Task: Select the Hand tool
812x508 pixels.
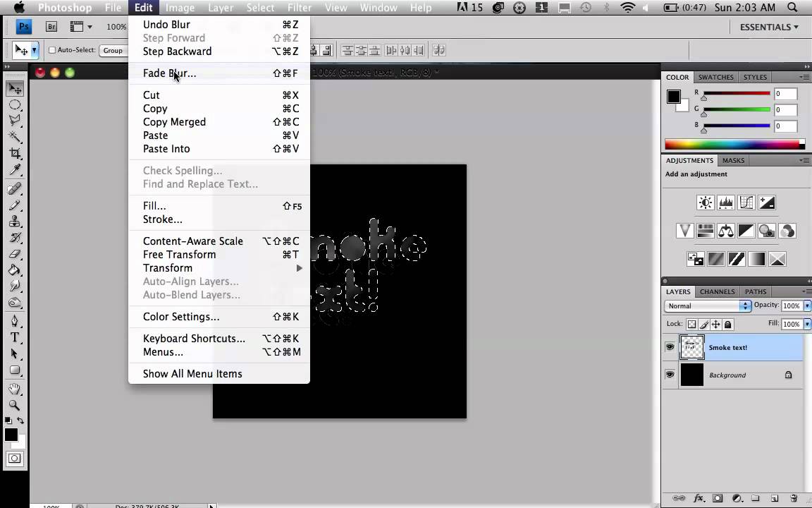Action: point(15,389)
